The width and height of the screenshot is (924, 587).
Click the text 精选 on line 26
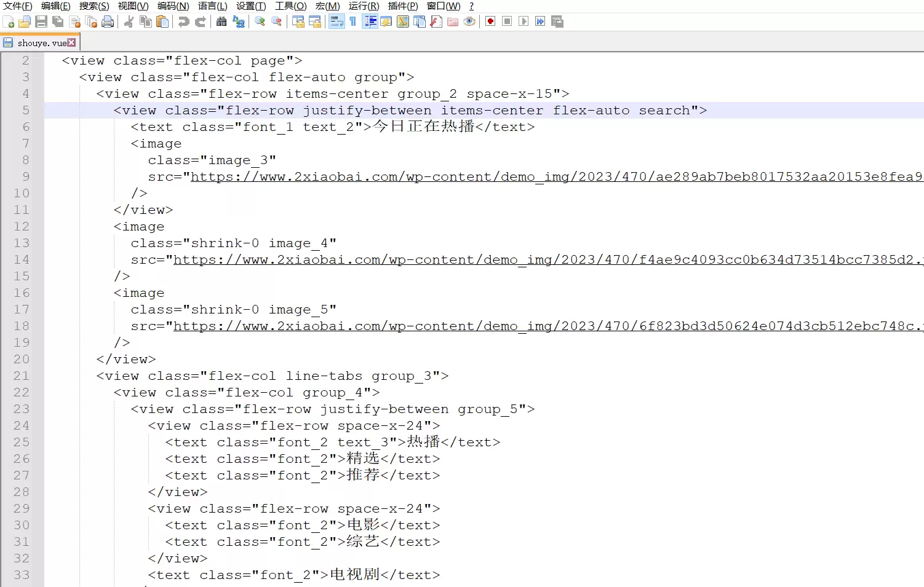pyautogui.click(x=364, y=458)
